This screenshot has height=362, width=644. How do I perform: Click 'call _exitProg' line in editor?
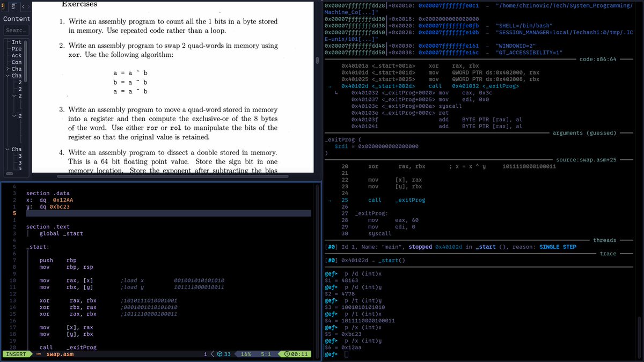coord(68,347)
